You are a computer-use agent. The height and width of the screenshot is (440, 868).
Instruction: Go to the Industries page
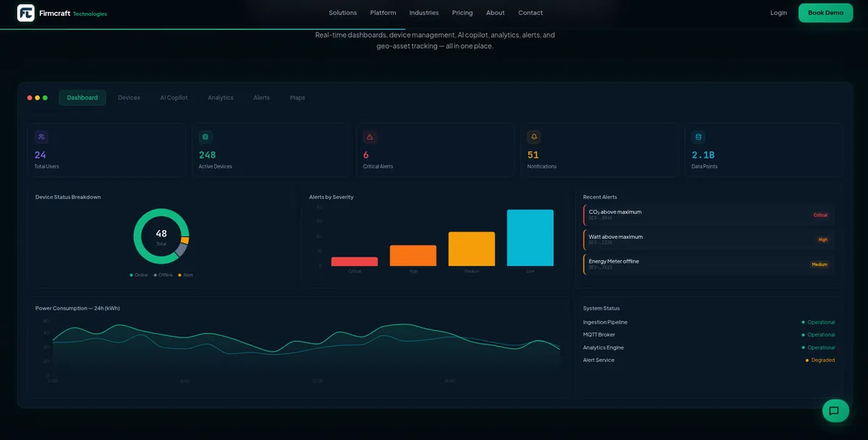click(x=424, y=13)
